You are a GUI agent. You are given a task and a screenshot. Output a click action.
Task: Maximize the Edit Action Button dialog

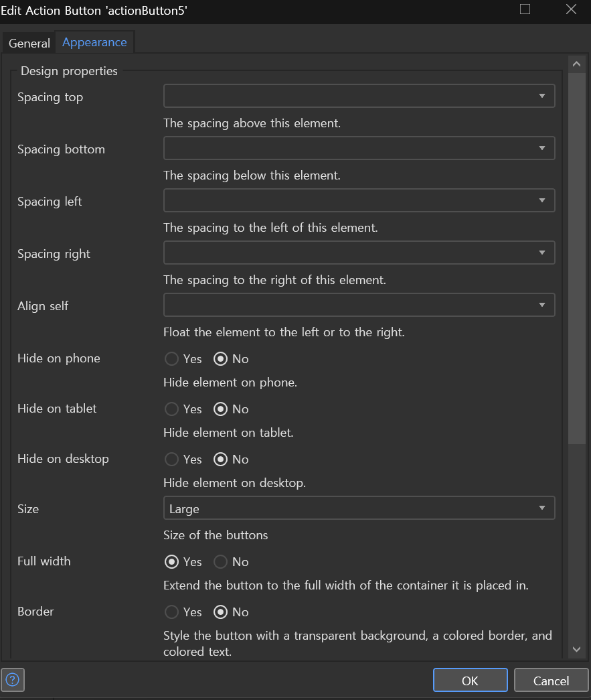(x=525, y=9)
